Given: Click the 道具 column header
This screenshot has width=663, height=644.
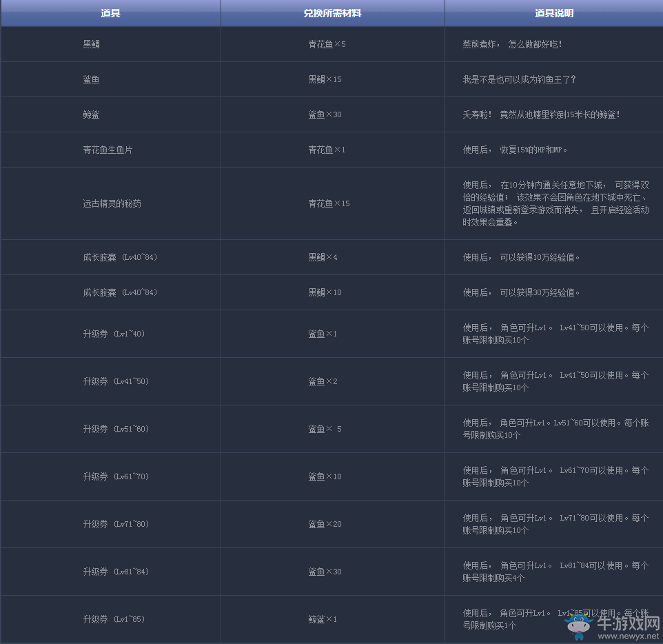Looking at the screenshot, I should pos(110,13).
